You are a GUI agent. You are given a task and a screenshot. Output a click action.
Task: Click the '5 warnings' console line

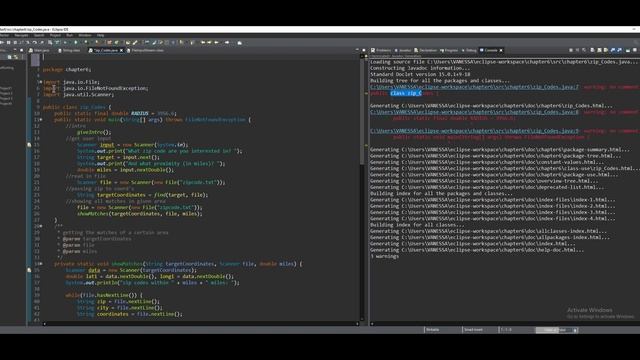[384, 256]
